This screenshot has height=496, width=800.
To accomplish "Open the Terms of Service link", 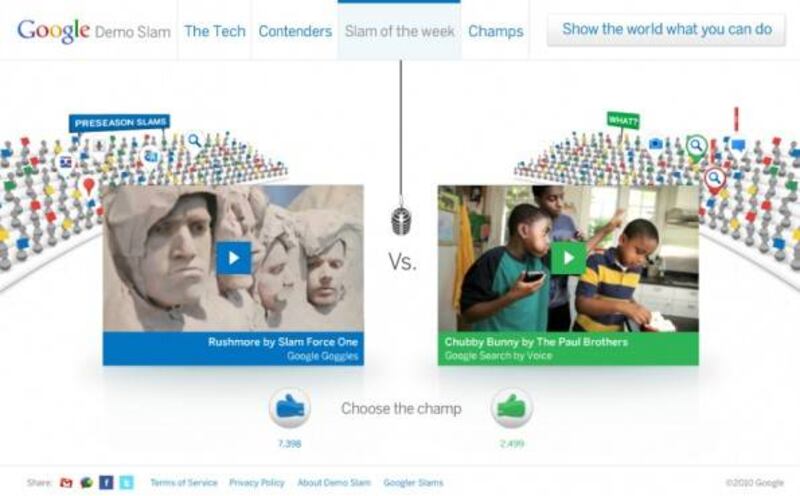I will pos(184,483).
